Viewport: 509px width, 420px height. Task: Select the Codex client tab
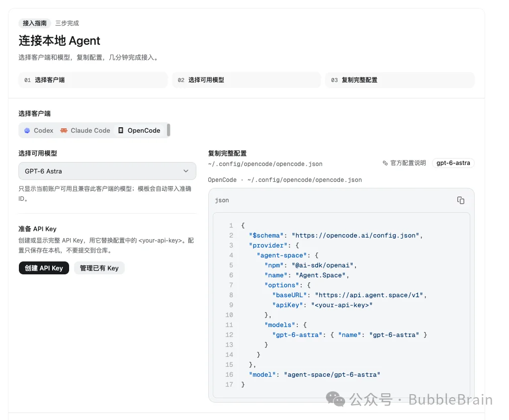pyautogui.click(x=39, y=131)
